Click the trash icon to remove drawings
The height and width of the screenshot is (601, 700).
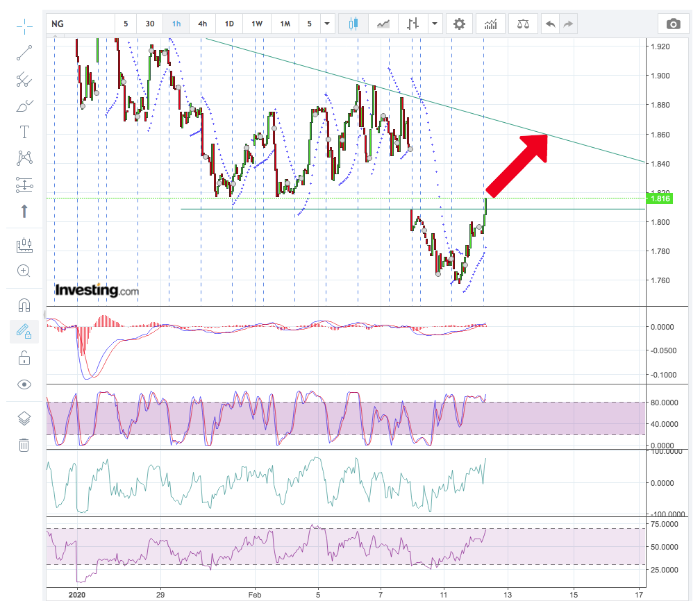24,445
